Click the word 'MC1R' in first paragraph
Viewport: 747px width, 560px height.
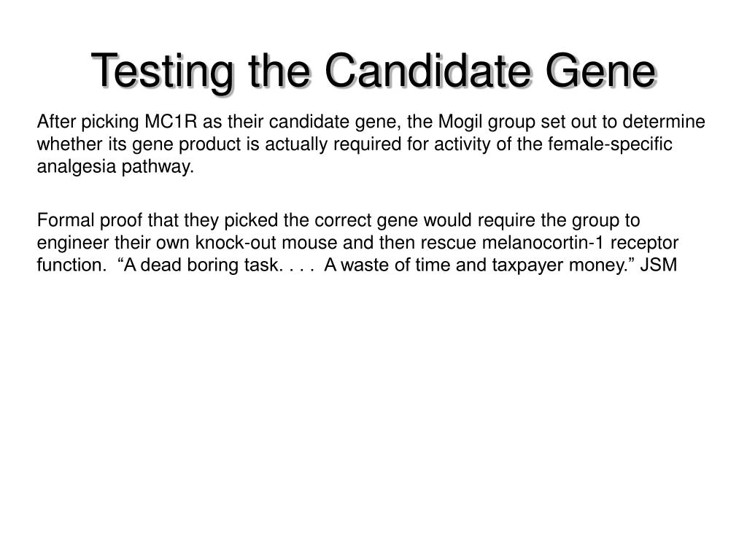171,122
